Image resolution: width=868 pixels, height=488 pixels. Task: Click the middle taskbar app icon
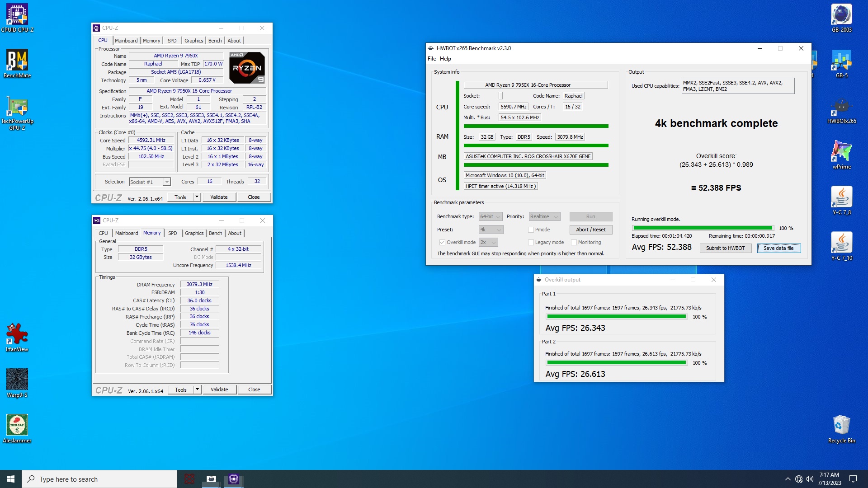click(x=211, y=479)
